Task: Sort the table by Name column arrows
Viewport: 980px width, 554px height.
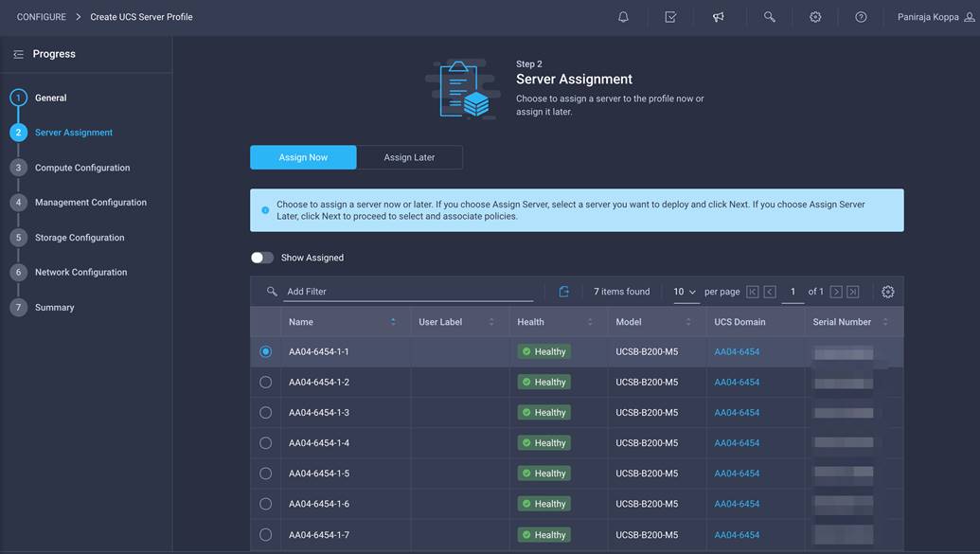Action: 393,322
